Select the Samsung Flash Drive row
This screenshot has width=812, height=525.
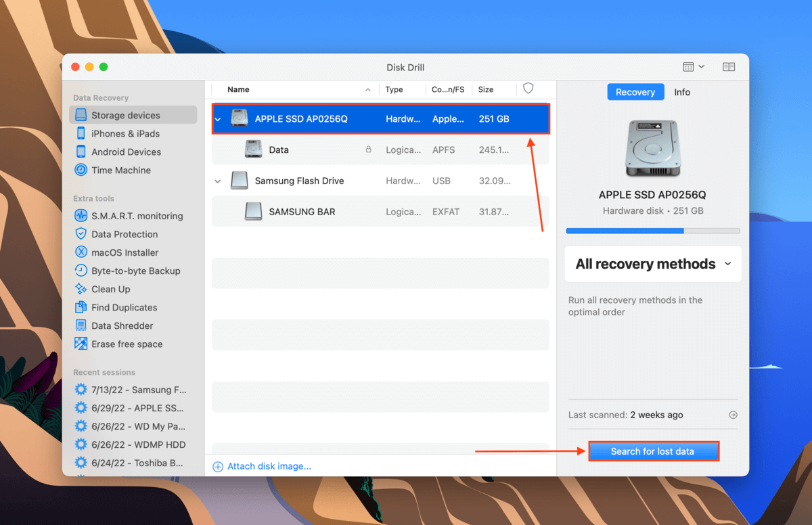coord(380,181)
